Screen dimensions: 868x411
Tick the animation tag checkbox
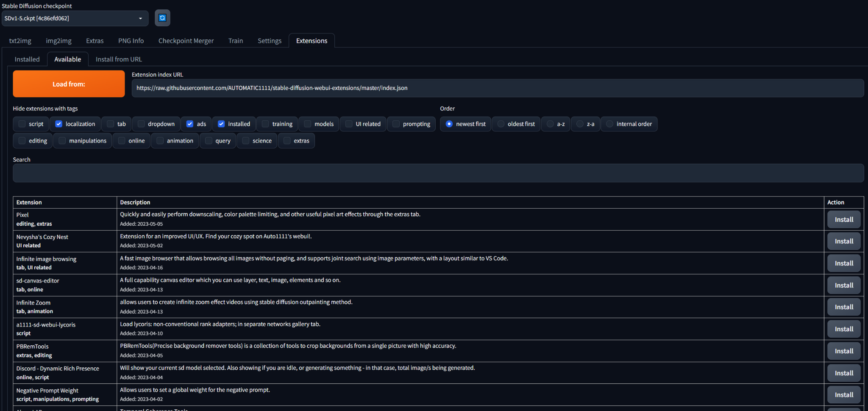pyautogui.click(x=160, y=141)
